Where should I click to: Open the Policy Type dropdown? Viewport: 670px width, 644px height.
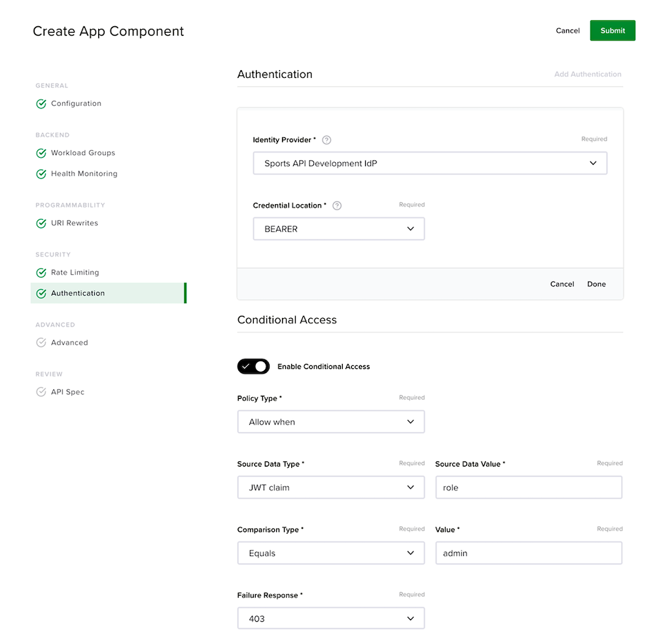330,421
